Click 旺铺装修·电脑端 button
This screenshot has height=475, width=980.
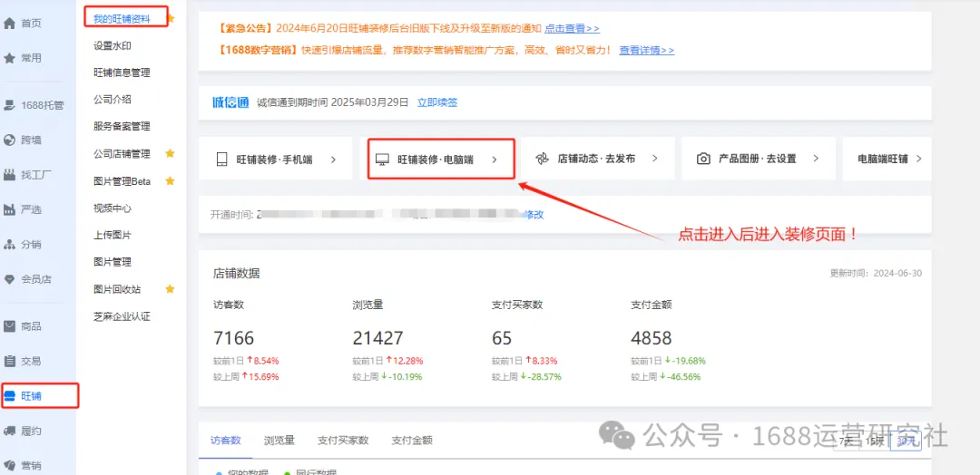click(x=441, y=160)
